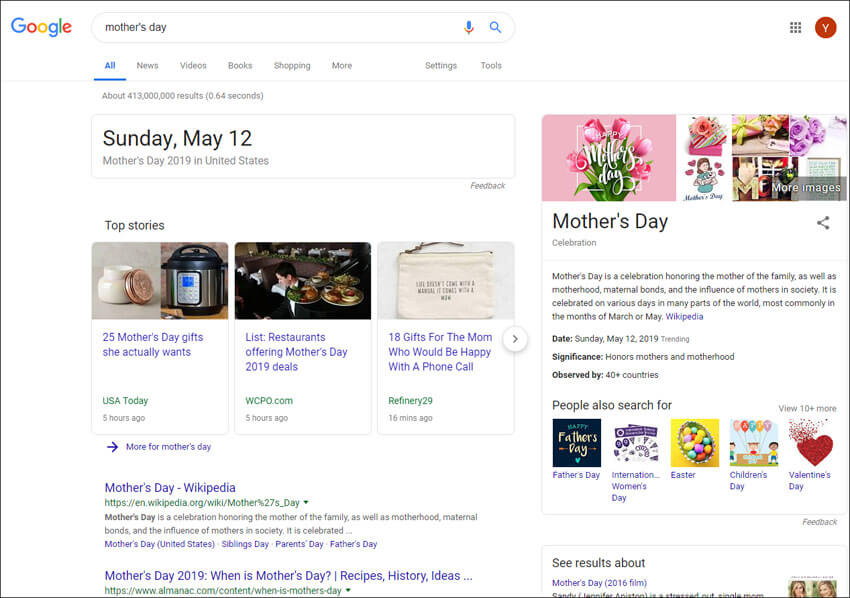Click the blue search magnifier icon

tap(495, 27)
